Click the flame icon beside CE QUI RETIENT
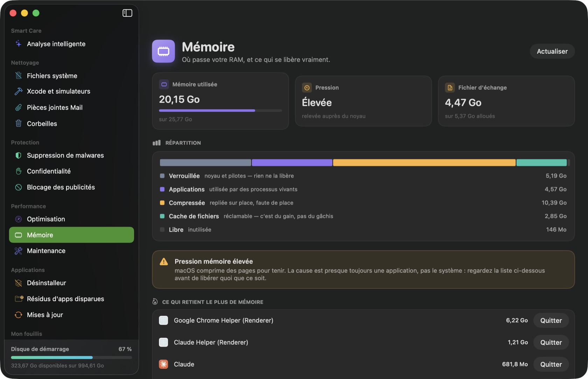 [155, 302]
